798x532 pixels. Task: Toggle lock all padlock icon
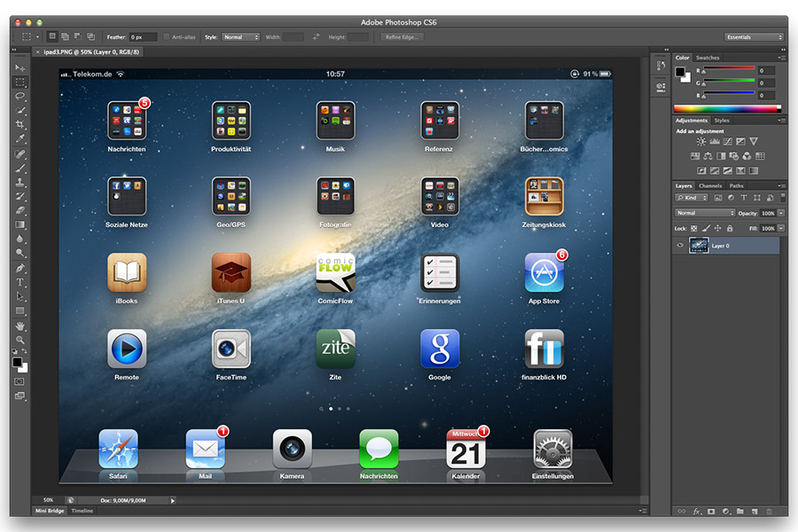coord(730,229)
